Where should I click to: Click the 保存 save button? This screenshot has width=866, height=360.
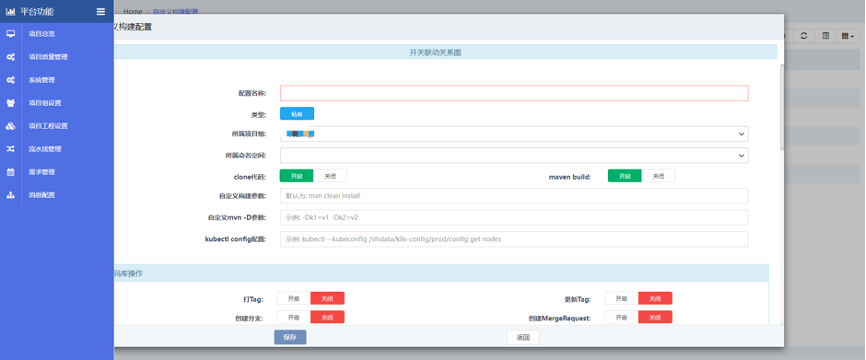(x=290, y=337)
